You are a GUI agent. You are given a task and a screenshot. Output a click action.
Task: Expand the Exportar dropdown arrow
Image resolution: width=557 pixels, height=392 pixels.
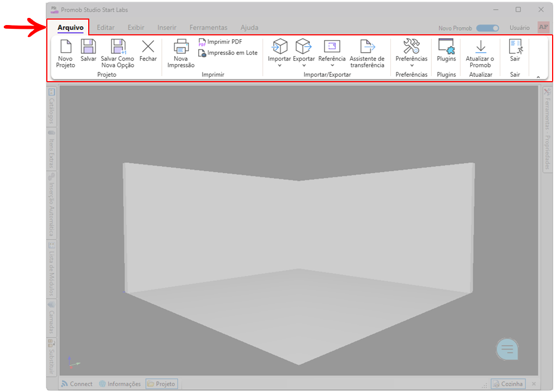pos(304,65)
